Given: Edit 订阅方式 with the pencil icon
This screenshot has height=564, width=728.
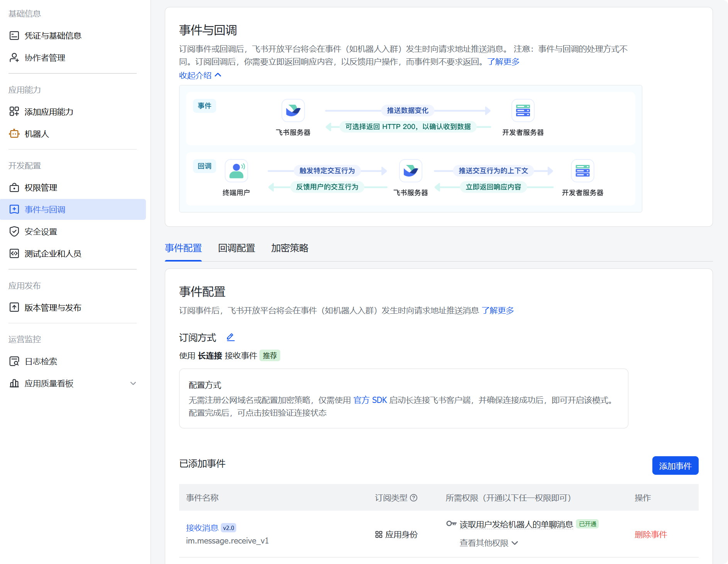Looking at the screenshot, I should [230, 337].
